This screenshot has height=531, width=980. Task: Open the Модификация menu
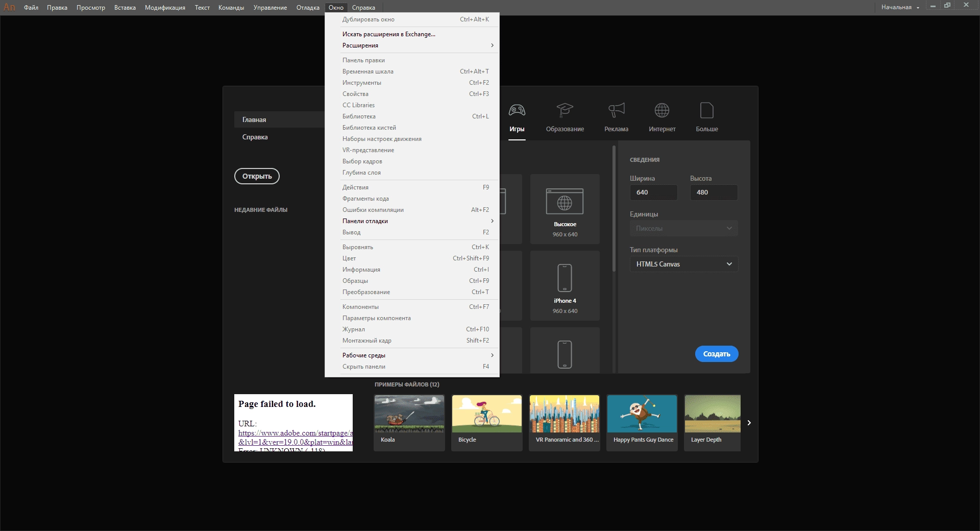click(165, 7)
